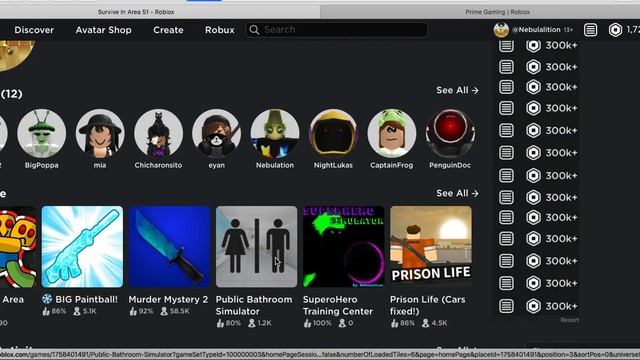Open Chicharonsito's avatar
The width and height of the screenshot is (640, 360).
158,133
